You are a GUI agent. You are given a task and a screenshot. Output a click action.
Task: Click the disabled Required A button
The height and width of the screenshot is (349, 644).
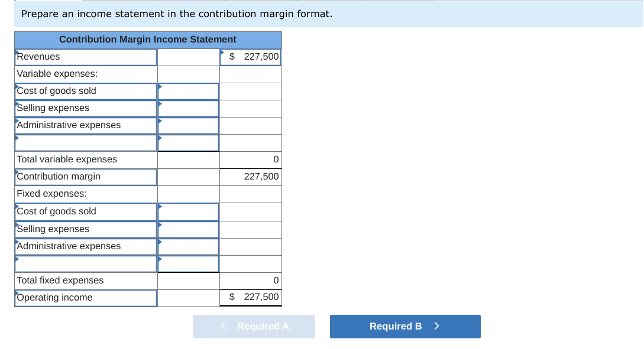(x=254, y=326)
